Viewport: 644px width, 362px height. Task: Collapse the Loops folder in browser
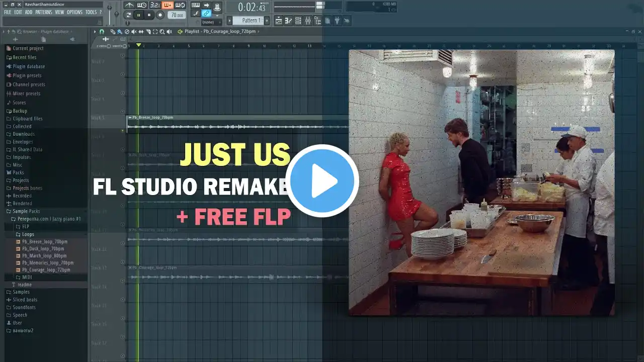click(28, 234)
